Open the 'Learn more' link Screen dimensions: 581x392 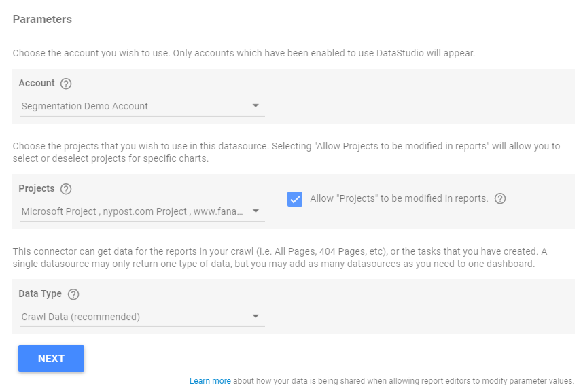pyautogui.click(x=210, y=381)
